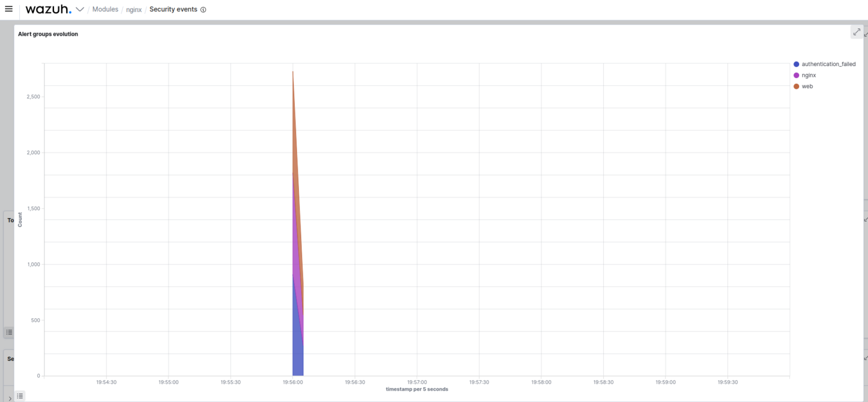Toggle authentication_failed series in legend
Viewport: 868px width, 402px height.
pyautogui.click(x=828, y=64)
